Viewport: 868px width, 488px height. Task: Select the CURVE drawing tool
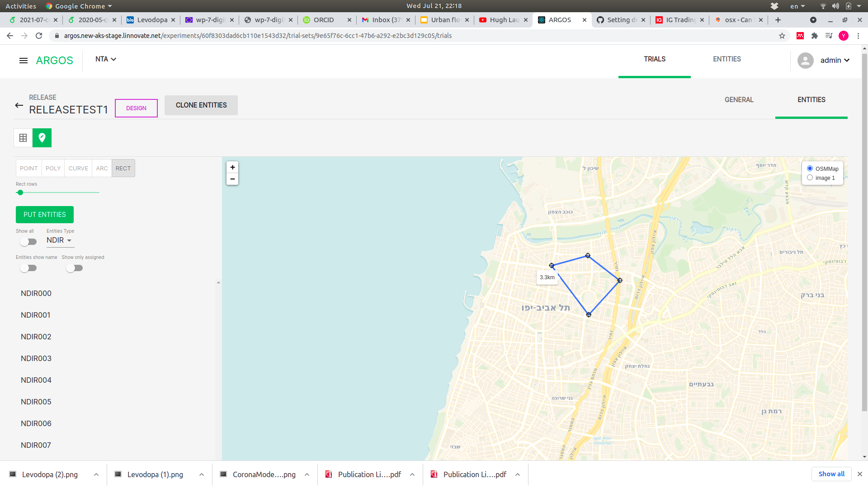(78, 168)
